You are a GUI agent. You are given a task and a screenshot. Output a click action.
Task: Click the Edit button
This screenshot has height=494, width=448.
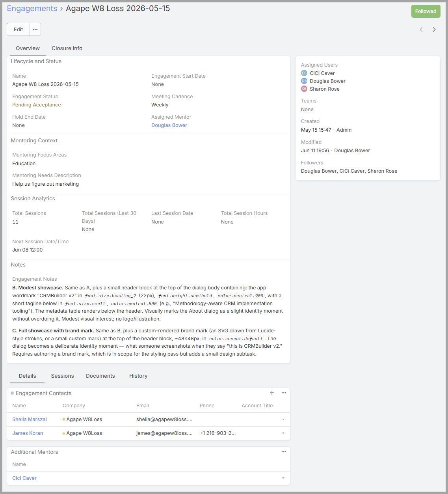[19, 30]
